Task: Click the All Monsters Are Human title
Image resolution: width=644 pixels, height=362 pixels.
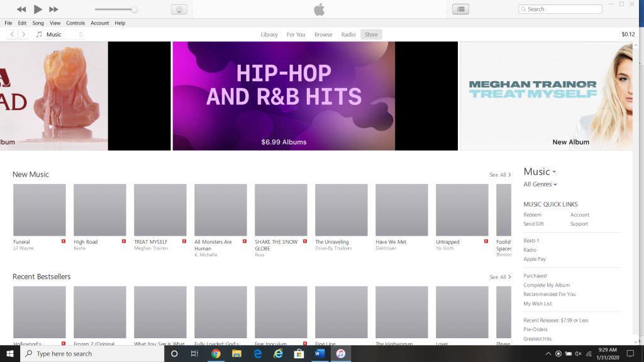Action: pos(213,245)
